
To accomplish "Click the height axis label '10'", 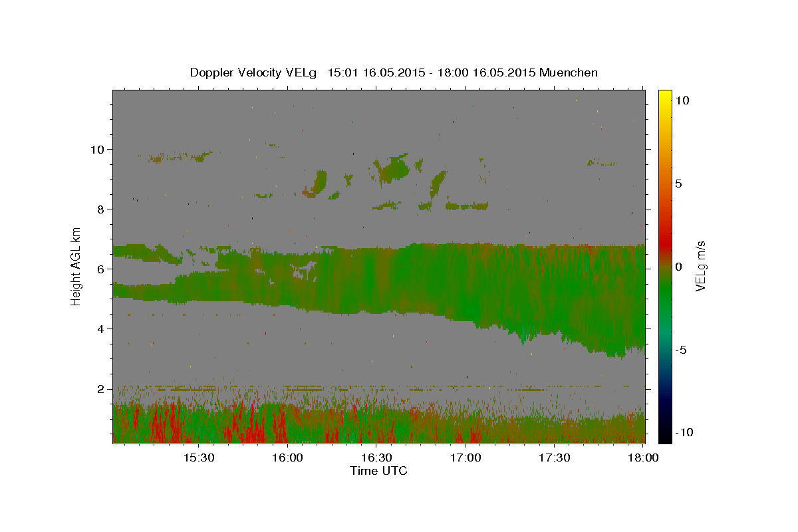I will (98, 149).
